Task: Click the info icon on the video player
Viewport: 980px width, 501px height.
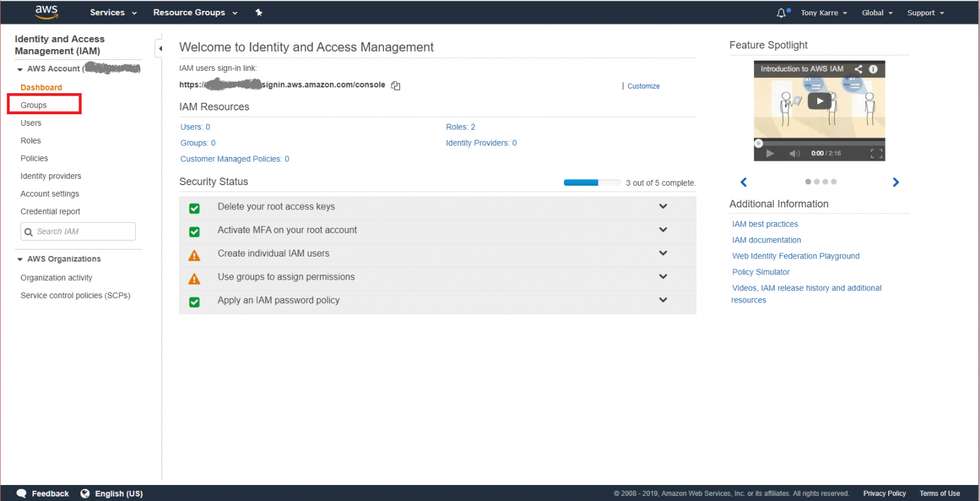Action: pos(873,68)
